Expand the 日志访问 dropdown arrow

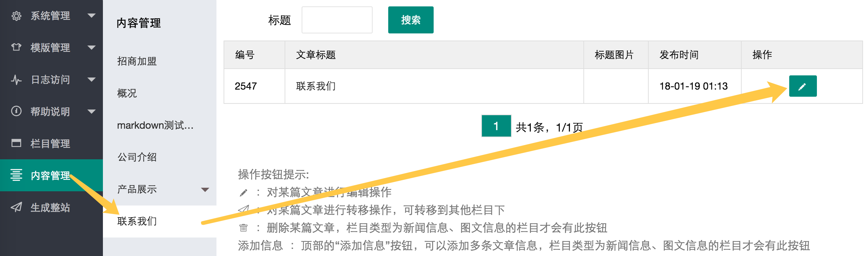[x=92, y=80]
